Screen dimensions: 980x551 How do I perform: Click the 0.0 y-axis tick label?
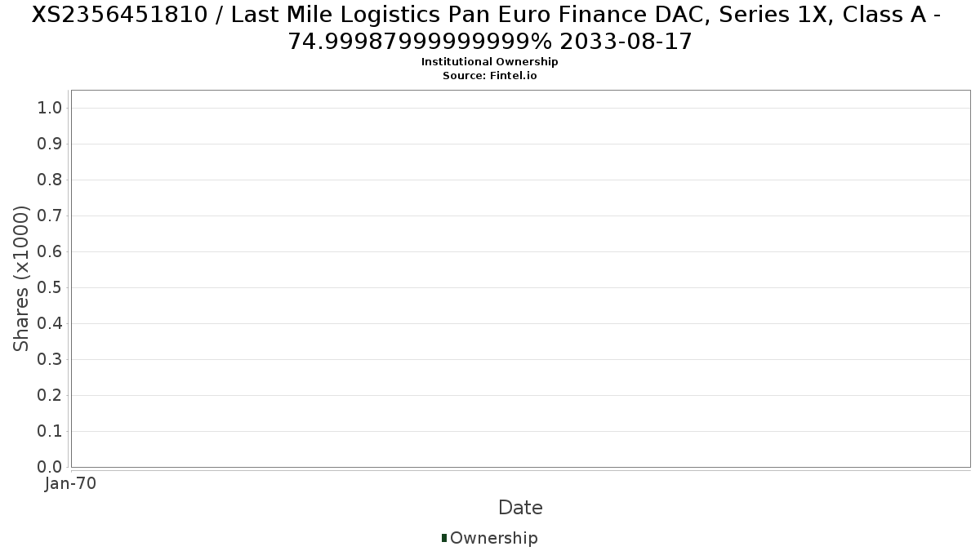[50, 467]
